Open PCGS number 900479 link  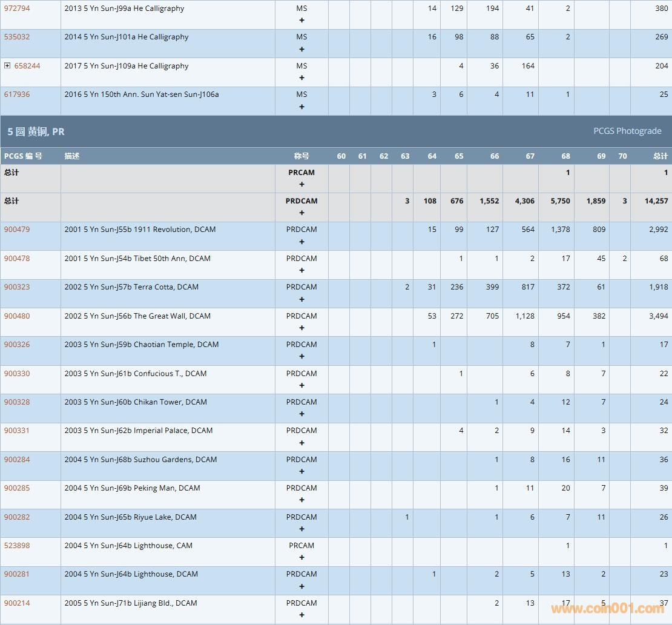(17, 230)
